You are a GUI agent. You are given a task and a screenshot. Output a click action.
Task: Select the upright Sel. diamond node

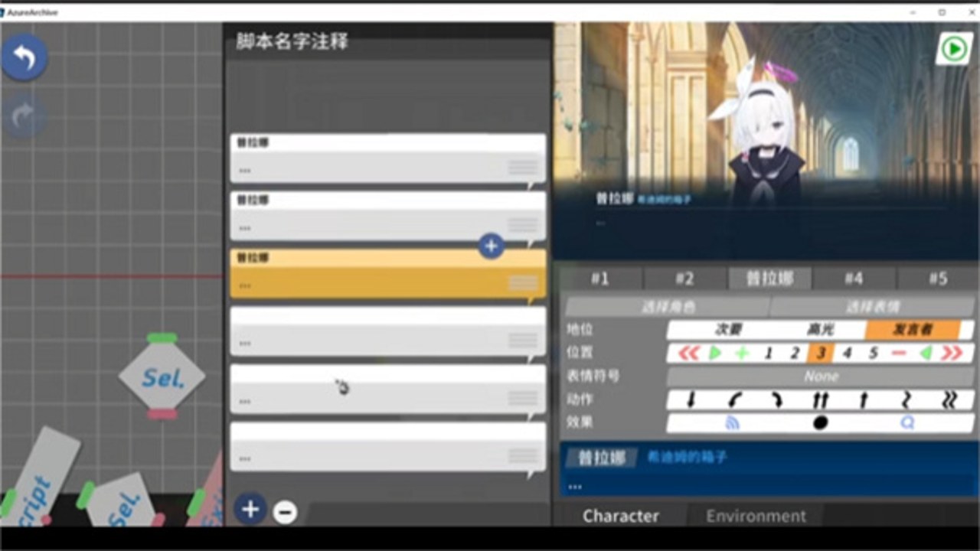point(162,377)
